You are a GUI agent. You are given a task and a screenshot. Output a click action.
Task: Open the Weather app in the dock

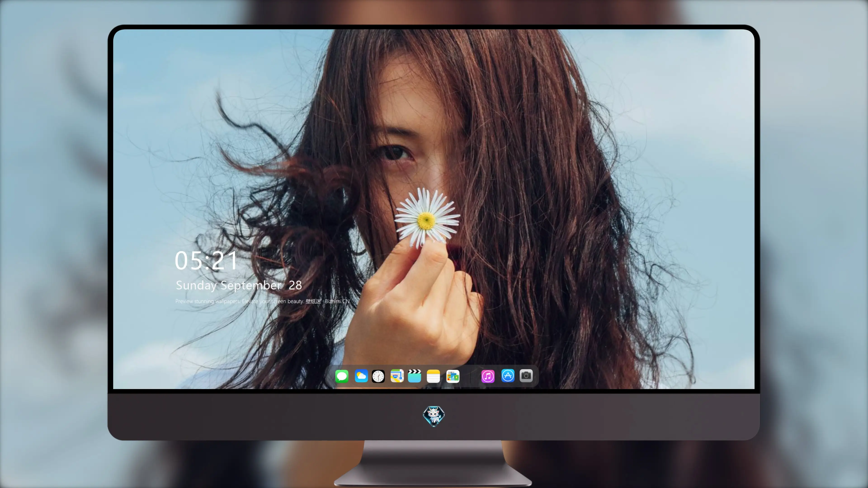tap(361, 376)
